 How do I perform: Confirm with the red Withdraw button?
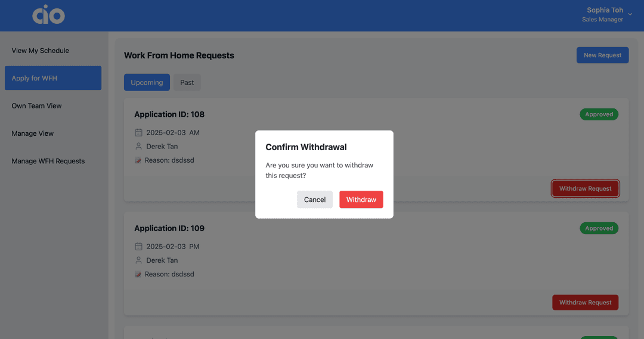click(361, 200)
